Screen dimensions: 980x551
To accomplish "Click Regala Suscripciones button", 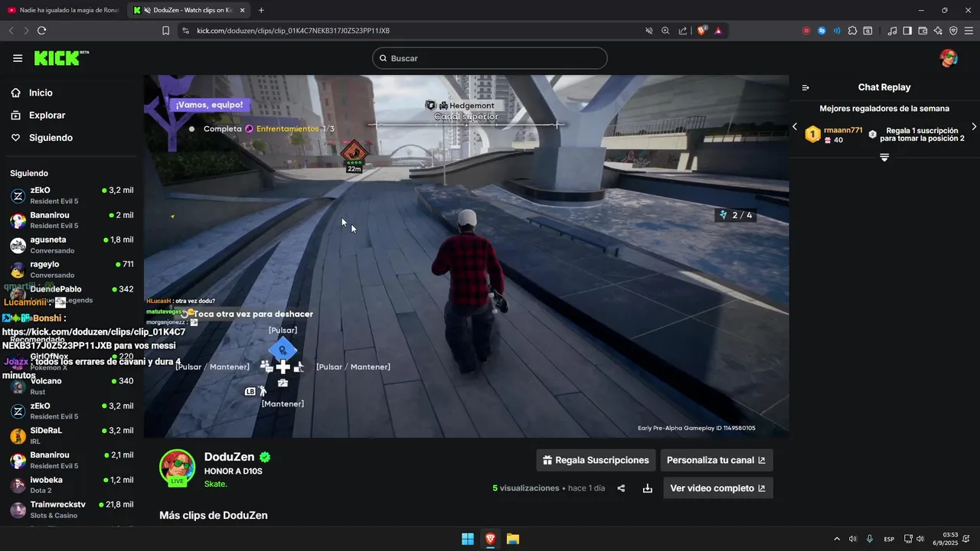I will [x=596, y=460].
